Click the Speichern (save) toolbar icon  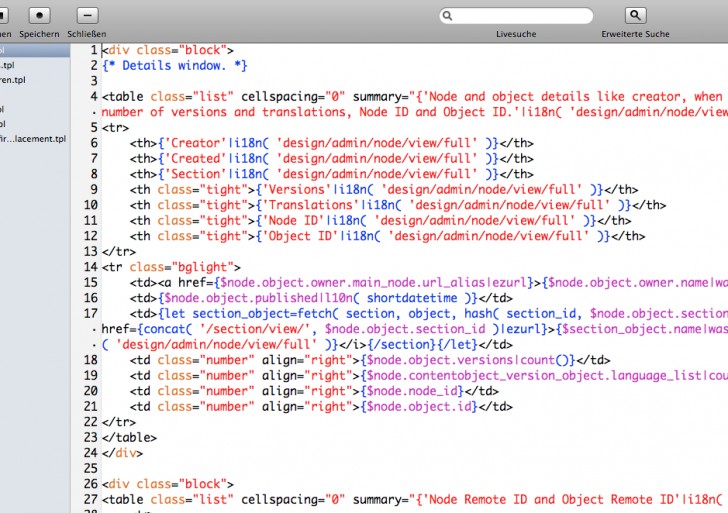point(39,15)
